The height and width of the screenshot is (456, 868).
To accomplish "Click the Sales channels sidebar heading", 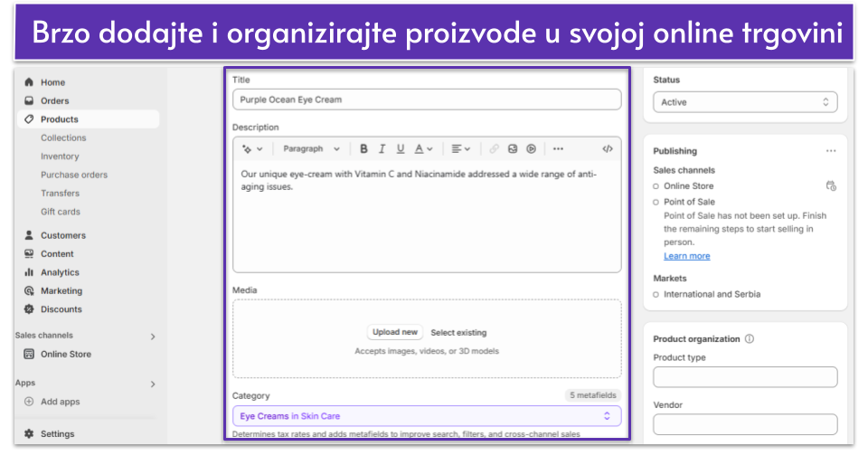I will [43, 335].
